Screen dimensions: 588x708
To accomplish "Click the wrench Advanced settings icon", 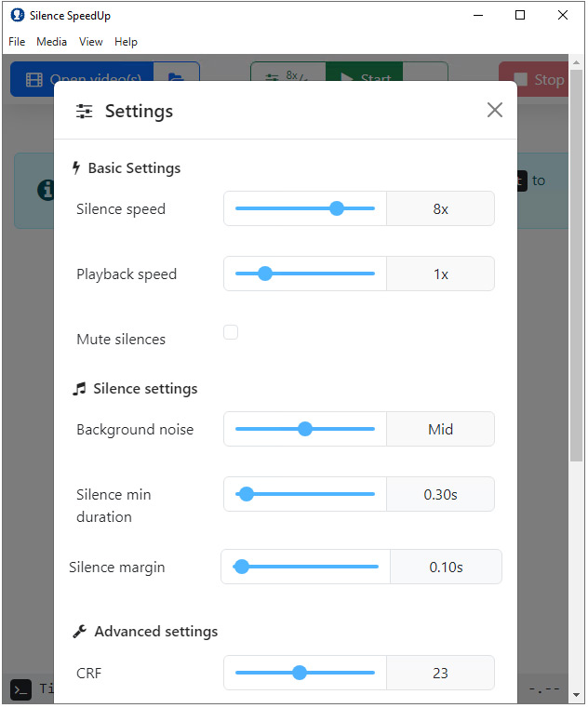I will point(79,631).
